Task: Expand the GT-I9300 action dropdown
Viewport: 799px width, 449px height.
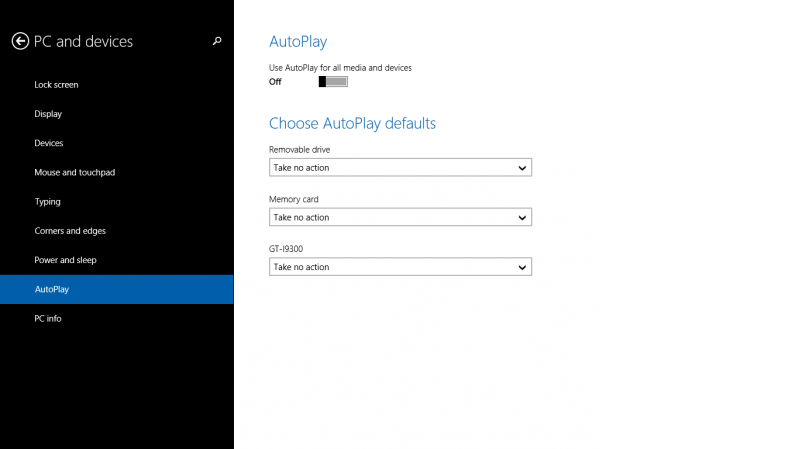Action: pos(400,267)
